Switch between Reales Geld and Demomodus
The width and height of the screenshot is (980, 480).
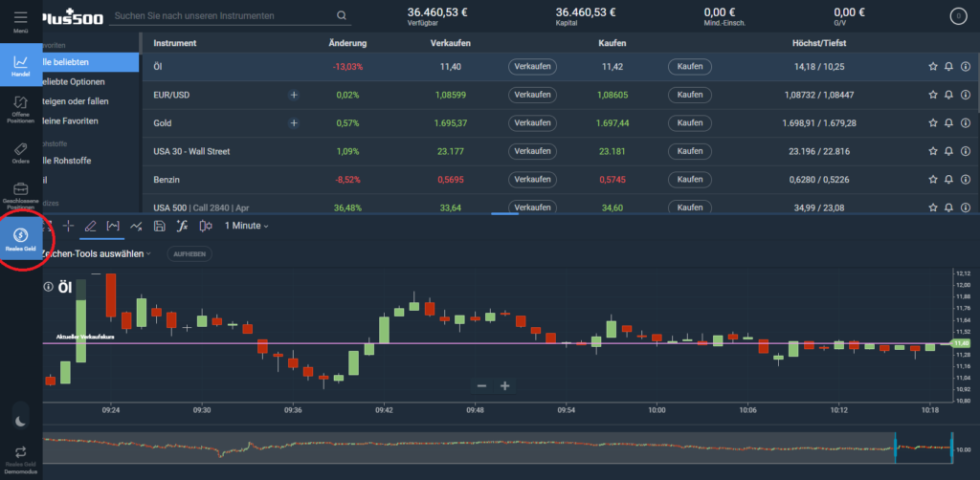[x=21, y=459]
